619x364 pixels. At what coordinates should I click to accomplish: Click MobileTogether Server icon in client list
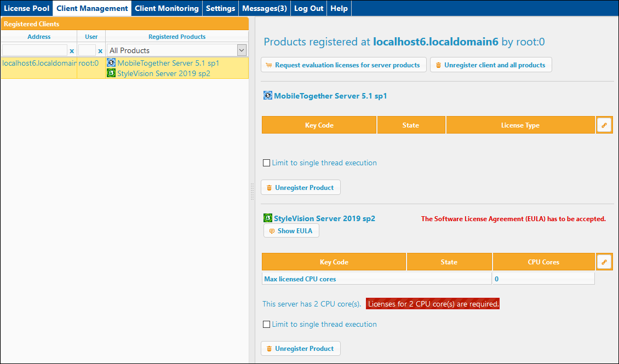tap(111, 63)
